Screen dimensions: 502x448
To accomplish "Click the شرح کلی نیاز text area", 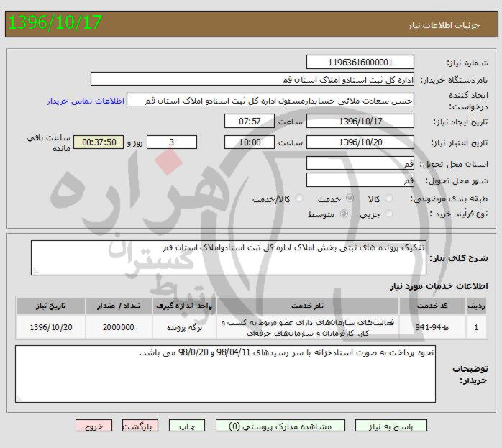I will point(229,258).
